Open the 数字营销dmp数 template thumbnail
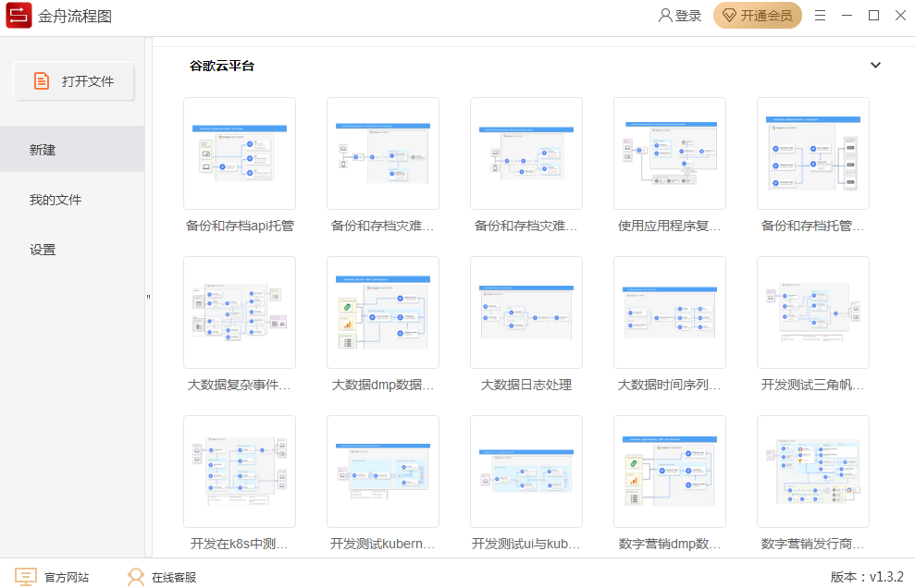915x588 pixels. pos(670,472)
